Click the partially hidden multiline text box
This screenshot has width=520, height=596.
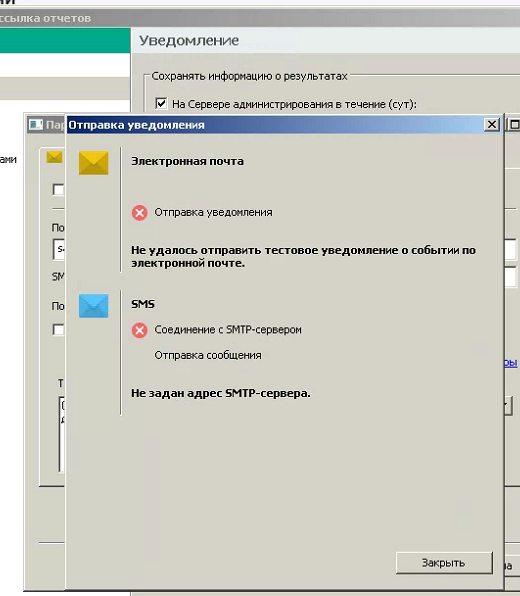click(62, 434)
